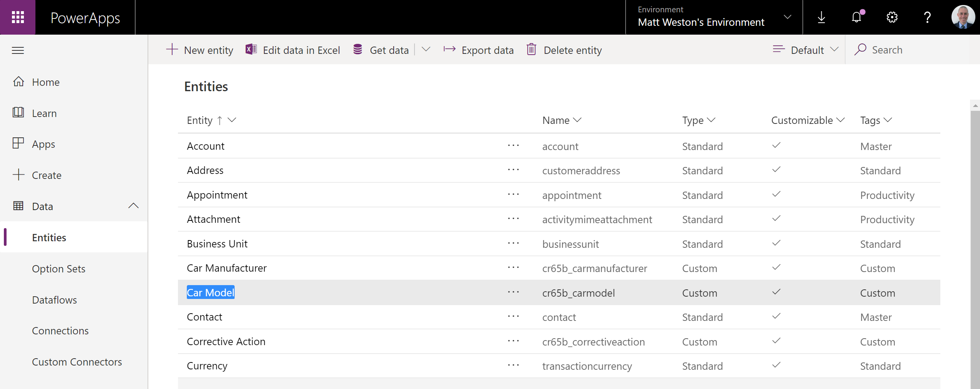980x389 pixels.
Task: Click the Get data database icon
Action: 358,50
